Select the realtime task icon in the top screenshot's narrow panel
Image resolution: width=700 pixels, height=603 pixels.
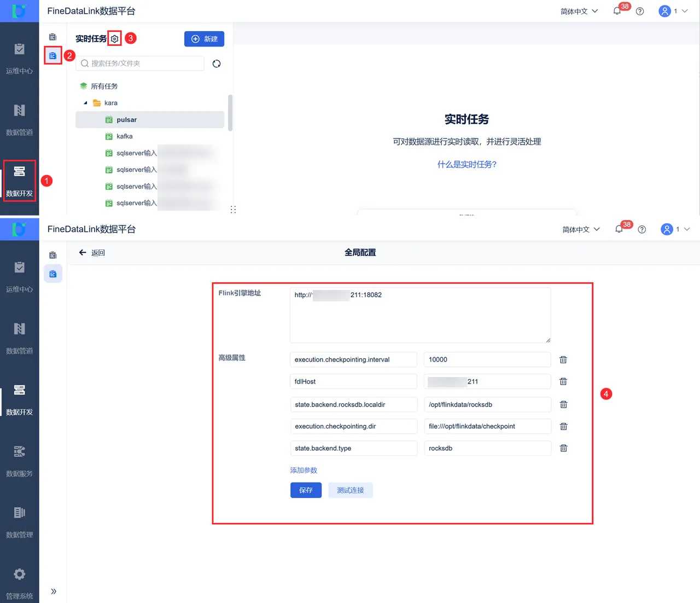pos(53,55)
